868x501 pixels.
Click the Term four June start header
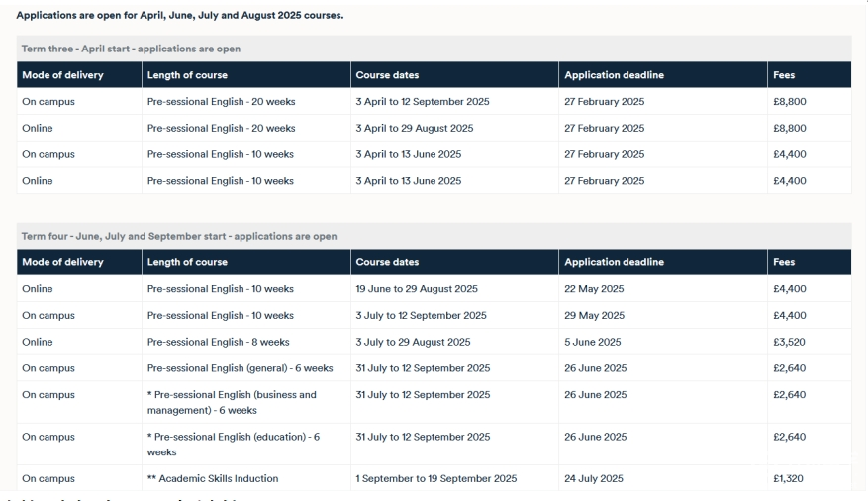[179, 236]
